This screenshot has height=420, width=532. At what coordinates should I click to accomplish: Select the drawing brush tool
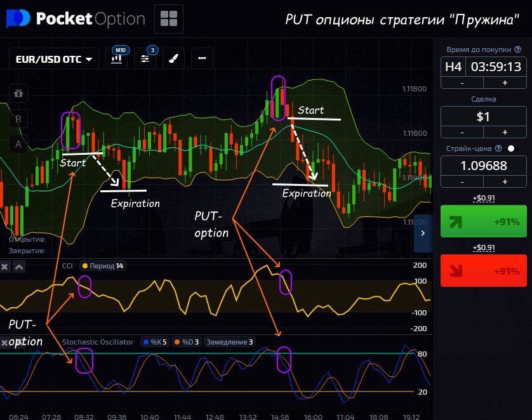173,58
